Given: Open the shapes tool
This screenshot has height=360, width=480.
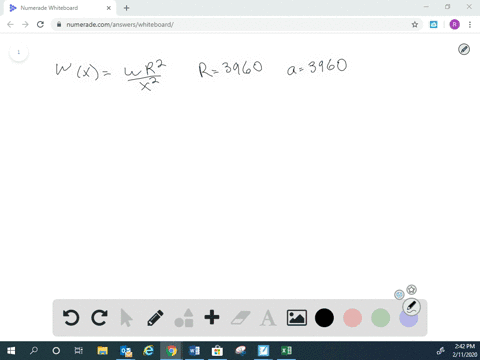Looking at the screenshot, I should (x=184, y=318).
